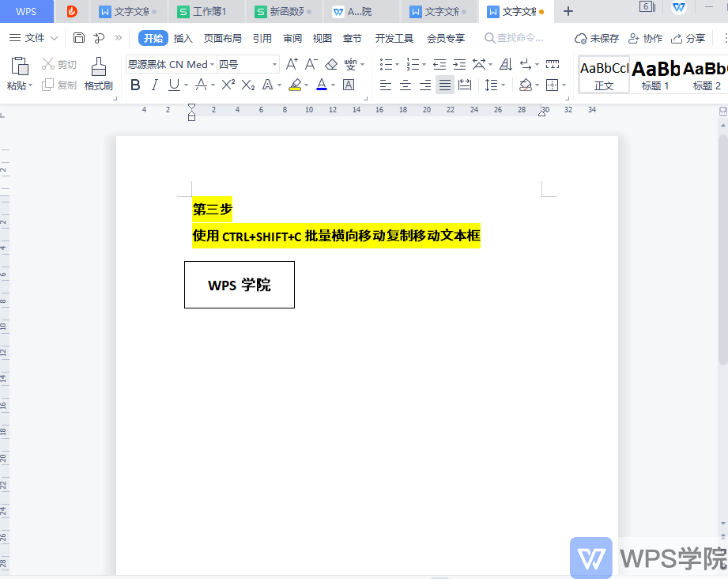Toggle justified alignment button
The width and height of the screenshot is (728, 579).
pyautogui.click(x=445, y=85)
